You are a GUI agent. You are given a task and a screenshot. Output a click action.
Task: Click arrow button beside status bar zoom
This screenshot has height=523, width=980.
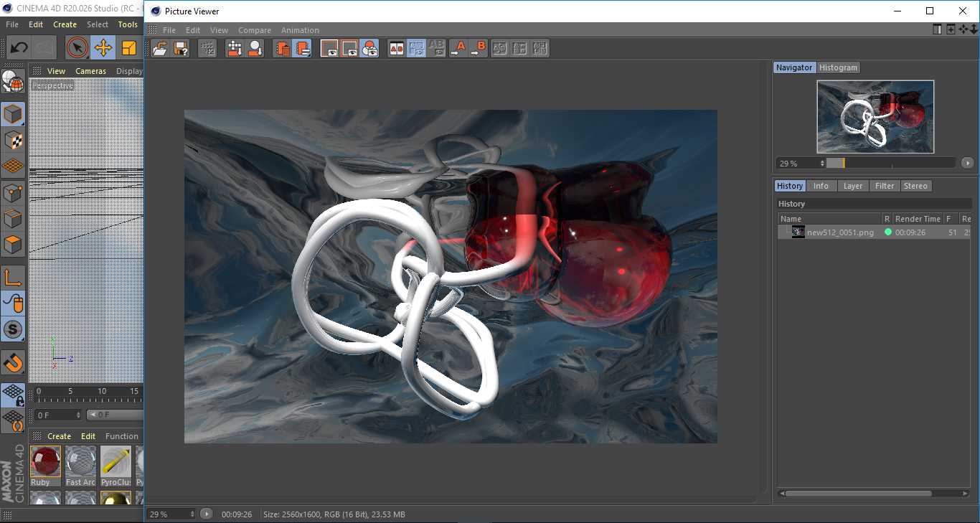(x=207, y=514)
